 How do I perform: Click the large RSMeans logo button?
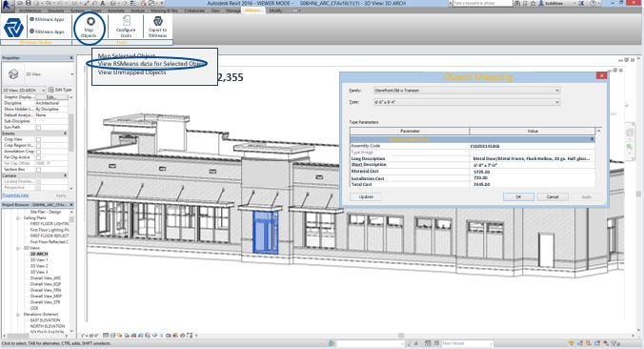pyautogui.click(x=13, y=28)
